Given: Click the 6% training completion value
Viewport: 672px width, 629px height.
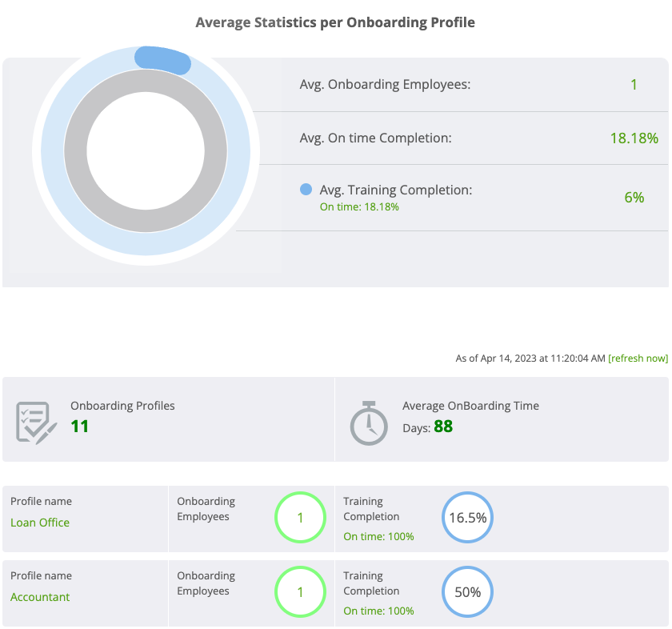Looking at the screenshot, I should (634, 197).
